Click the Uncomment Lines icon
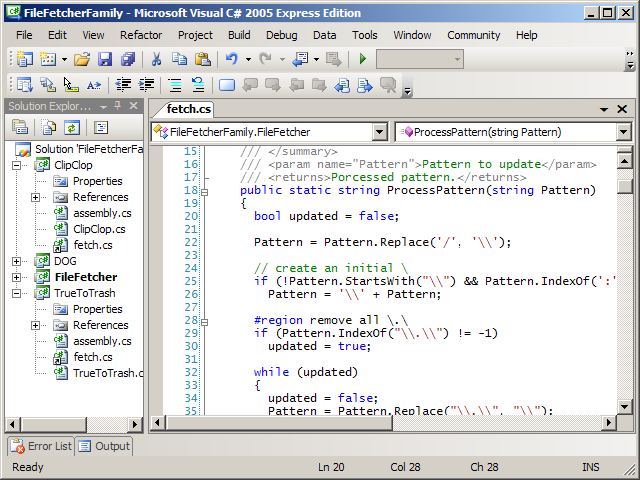This screenshot has width=640, height=480. click(x=198, y=85)
